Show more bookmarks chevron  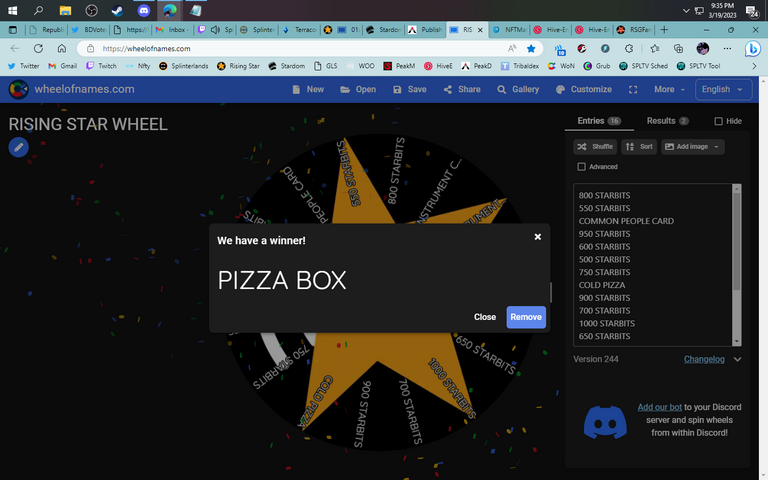point(754,66)
